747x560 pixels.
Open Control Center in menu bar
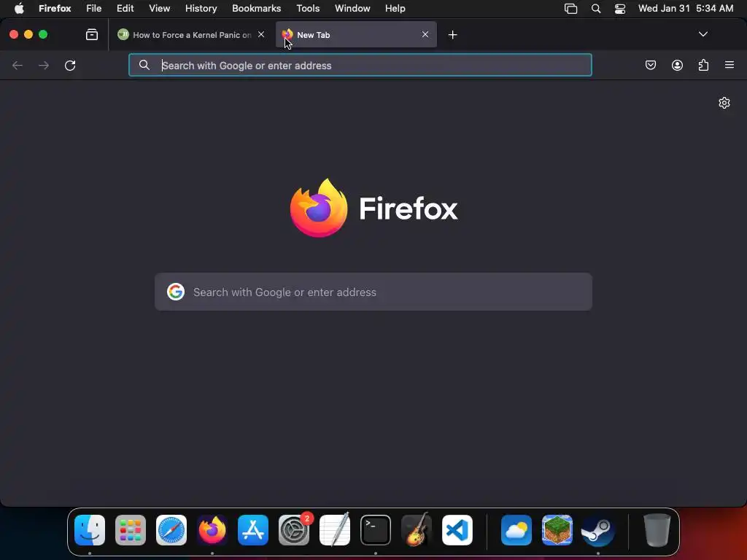(x=620, y=9)
